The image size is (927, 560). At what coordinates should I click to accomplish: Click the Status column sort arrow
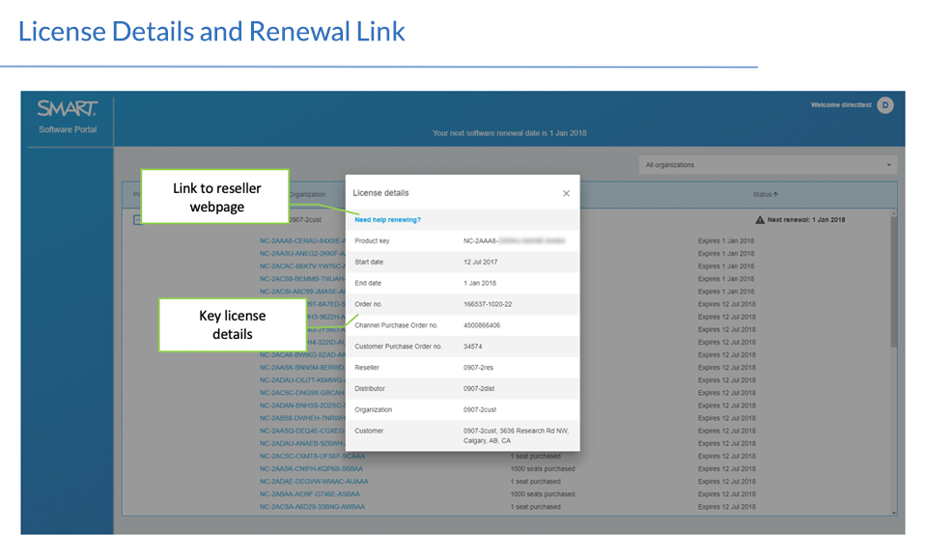coord(775,194)
